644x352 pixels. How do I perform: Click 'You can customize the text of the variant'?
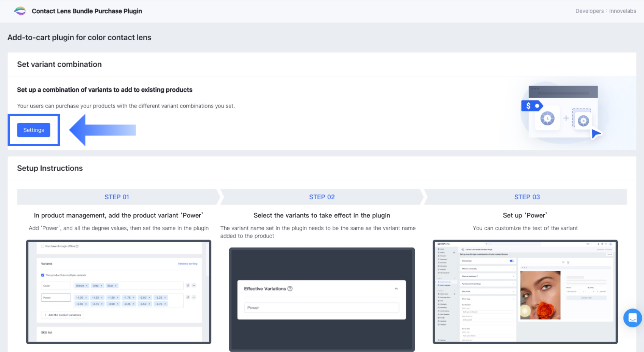tap(525, 228)
